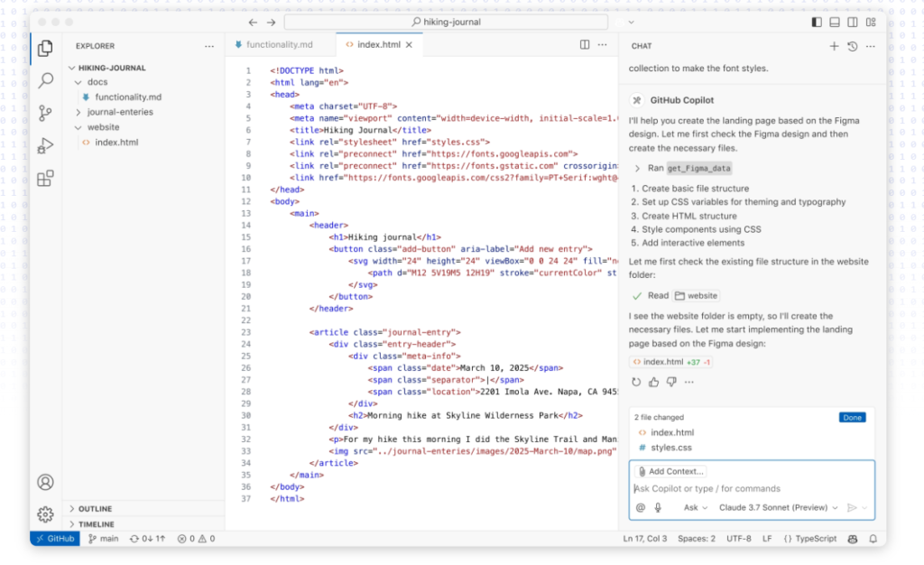Start a new chat with plus icon
Viewport: 924px width, 565px height.
834,46
